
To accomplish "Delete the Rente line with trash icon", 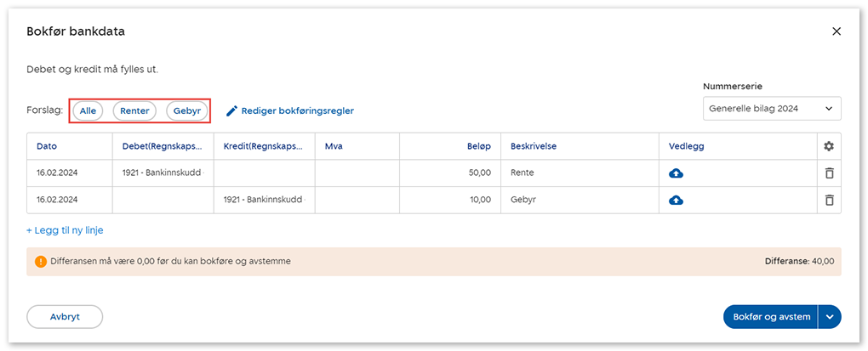I will pos(829,173).
